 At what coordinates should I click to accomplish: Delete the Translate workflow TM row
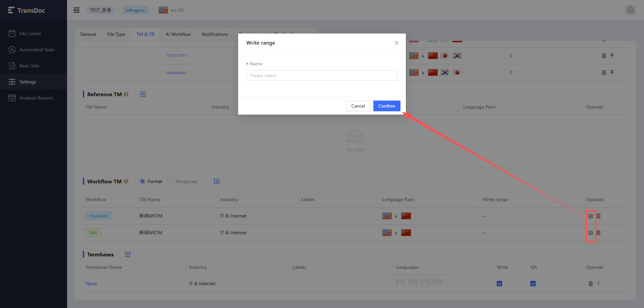click(x=598, y=216)
